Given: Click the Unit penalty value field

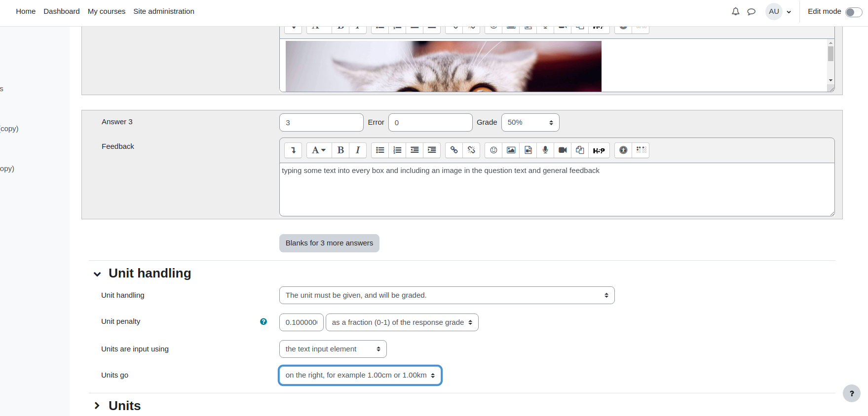Looking at the screenshot, I should pyautogui.click(x=302, y=322).
